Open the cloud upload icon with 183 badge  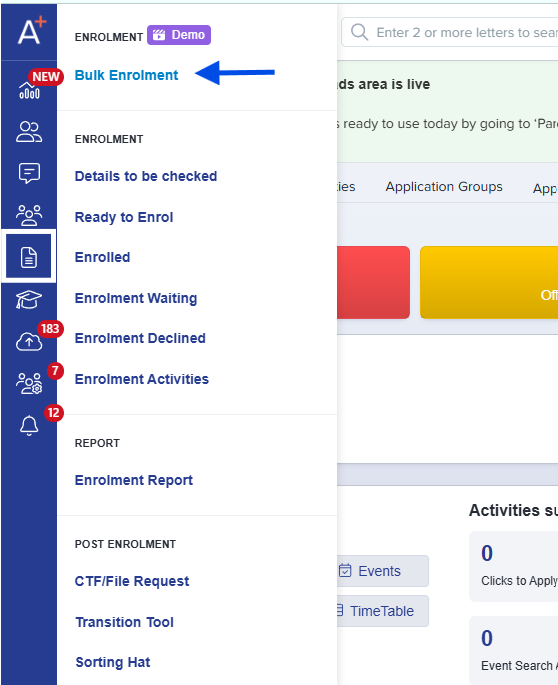point(29,341)
